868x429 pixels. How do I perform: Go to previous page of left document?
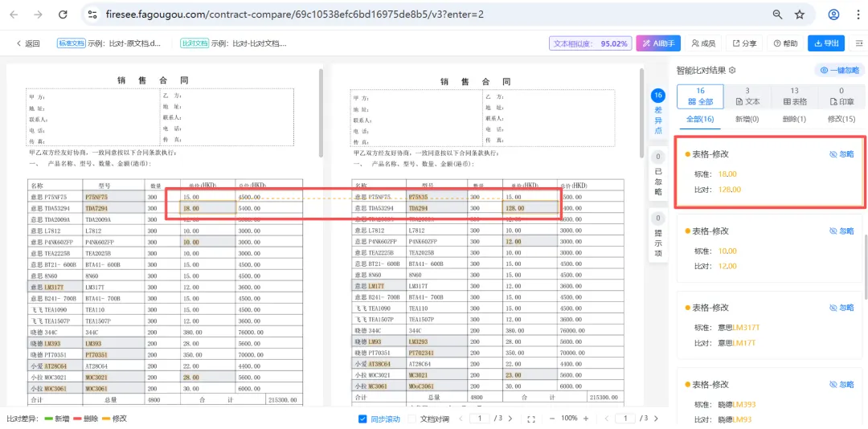coord(462,419)
